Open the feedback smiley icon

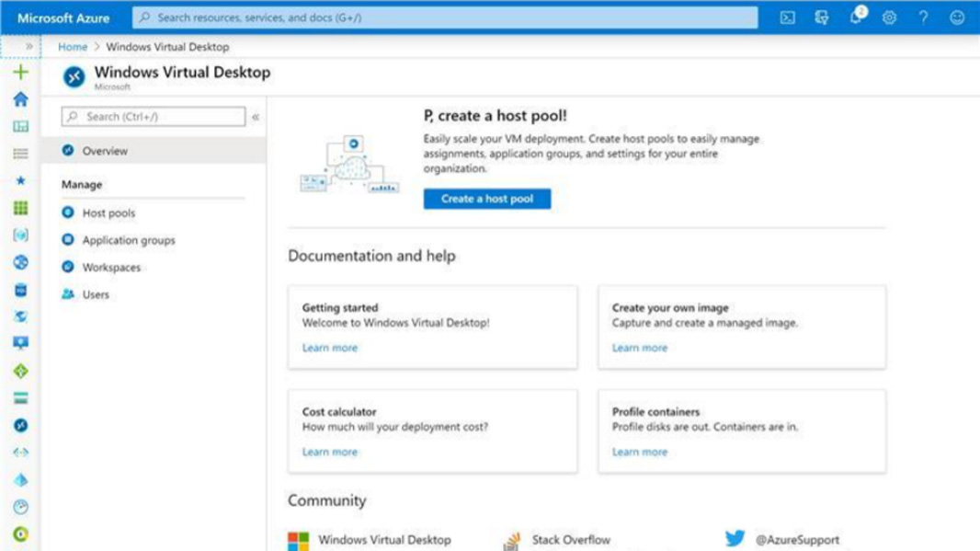(957, 17)
